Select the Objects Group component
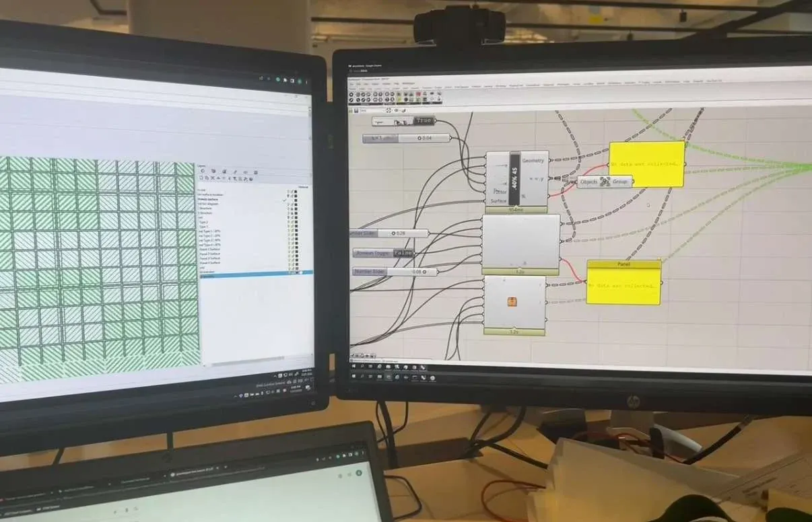The height and width of the screenshot is (522, 812). click(x=605, y=182)
